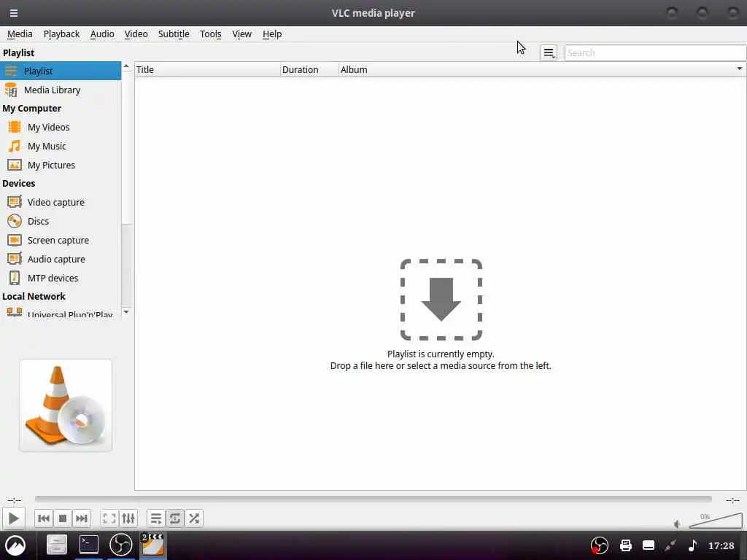The width and height of the screenshot is (747, 560).
Task: Sort playlist by Title column
Action: pos(207,69)
